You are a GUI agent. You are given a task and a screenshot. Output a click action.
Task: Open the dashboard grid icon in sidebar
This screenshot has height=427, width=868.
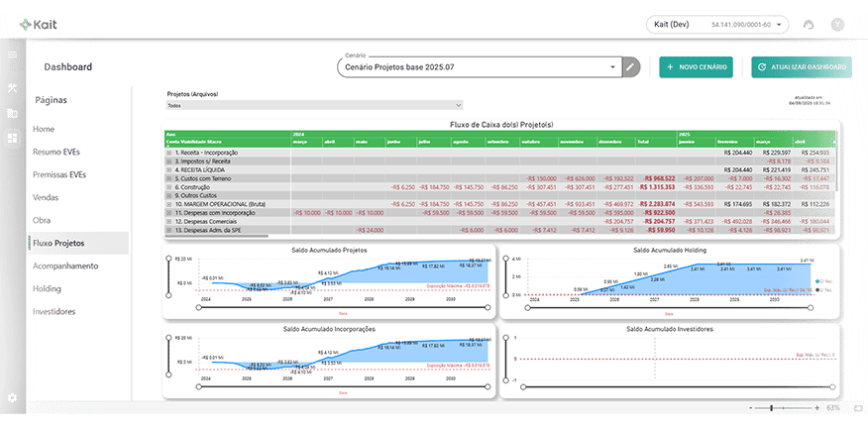point(12,138)
